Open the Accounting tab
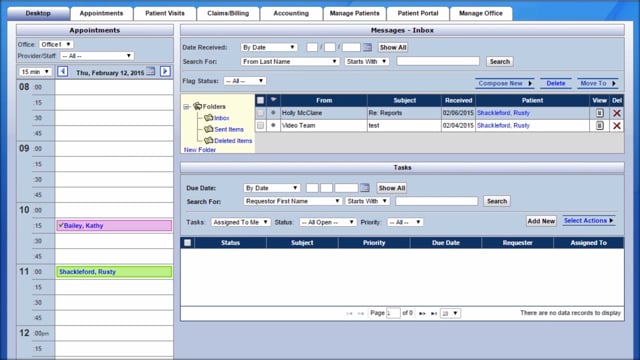 [x=291, y=13]
